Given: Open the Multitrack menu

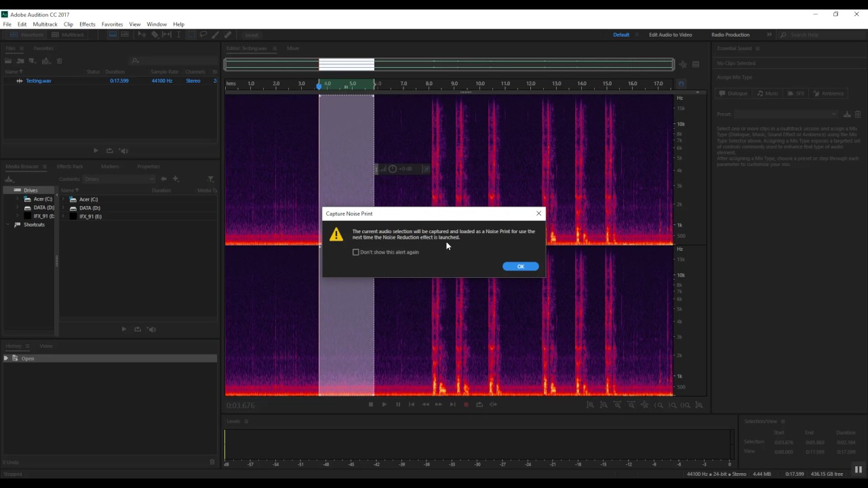Looking at the screenshot, I should tap(45, 24).
